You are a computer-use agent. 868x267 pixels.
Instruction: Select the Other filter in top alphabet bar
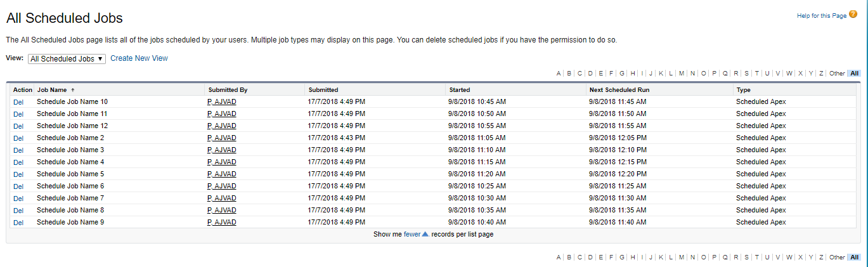point(837,74)
